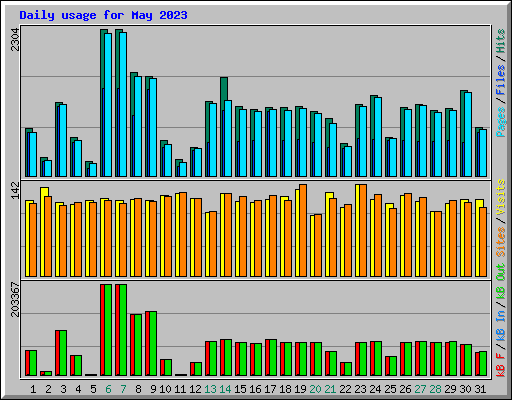
Task: Click the green kB bar for day 3
Action: [63, 353]
